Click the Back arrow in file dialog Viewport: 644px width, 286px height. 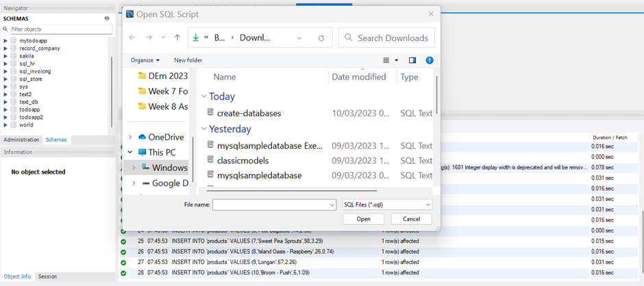(x=132, y=38)
